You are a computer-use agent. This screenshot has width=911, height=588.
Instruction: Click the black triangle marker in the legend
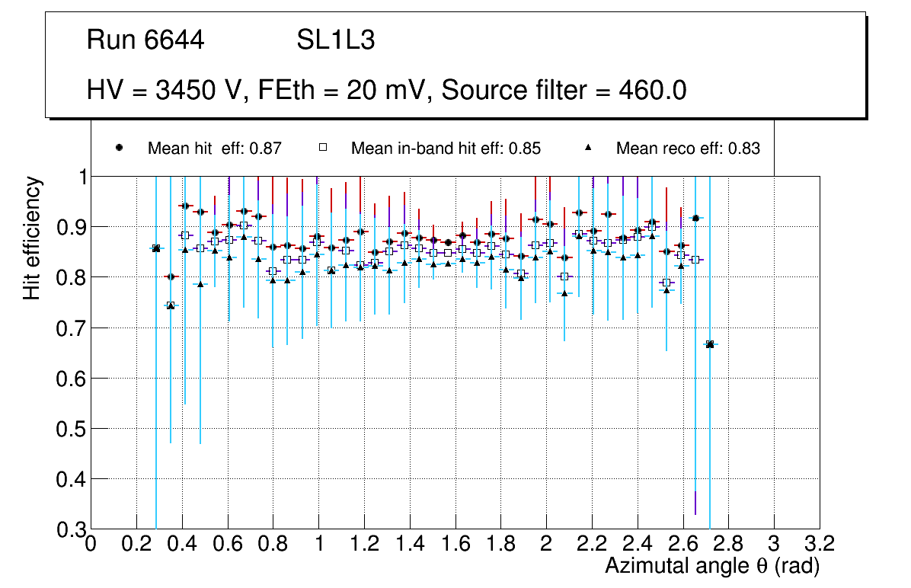click(x=588, y=148)
